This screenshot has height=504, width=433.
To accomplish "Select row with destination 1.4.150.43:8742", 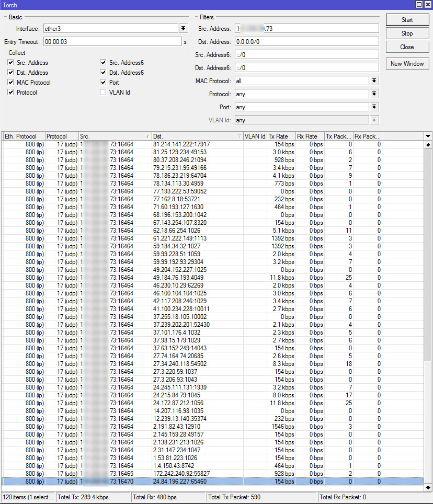I will 212,466.
